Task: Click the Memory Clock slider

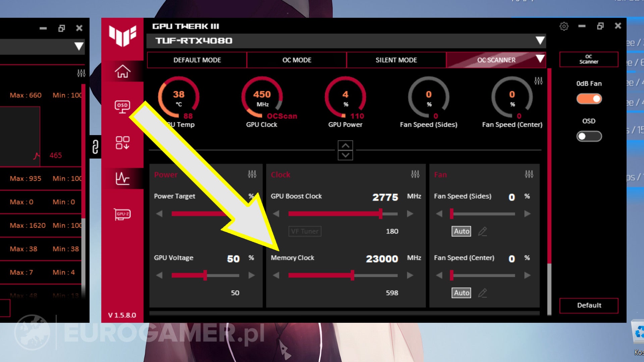Action: pyautogui.click(x=343, y=276)
